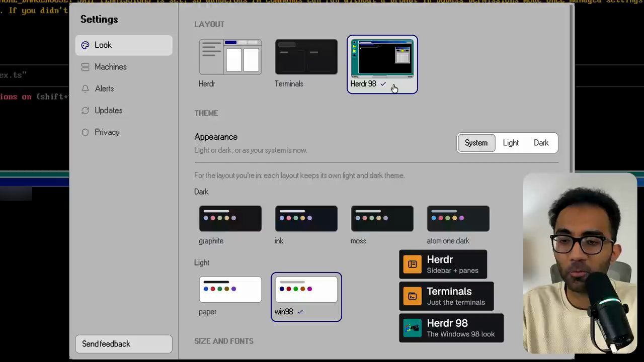Choose the ink dark theme
Image resolution: width=644 pixels, height=362 pixels.
[306, 219]
